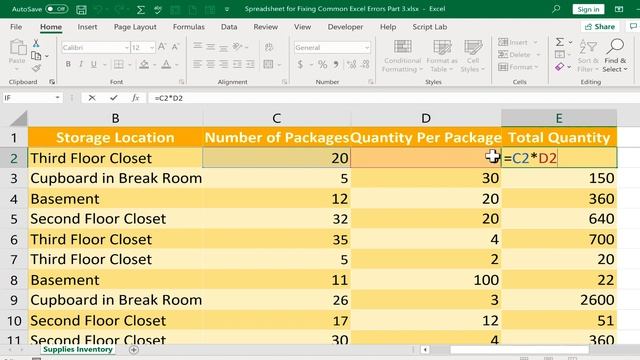
Task: Click the Paste clipboard icon
Action: [x=18, y=48]
